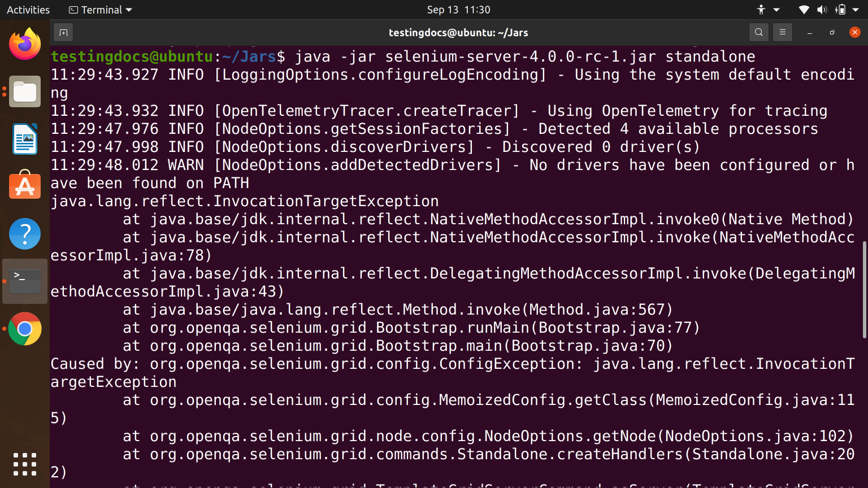
Task: Open Ubuntu Software from the dock
Action: pos(25,186)
